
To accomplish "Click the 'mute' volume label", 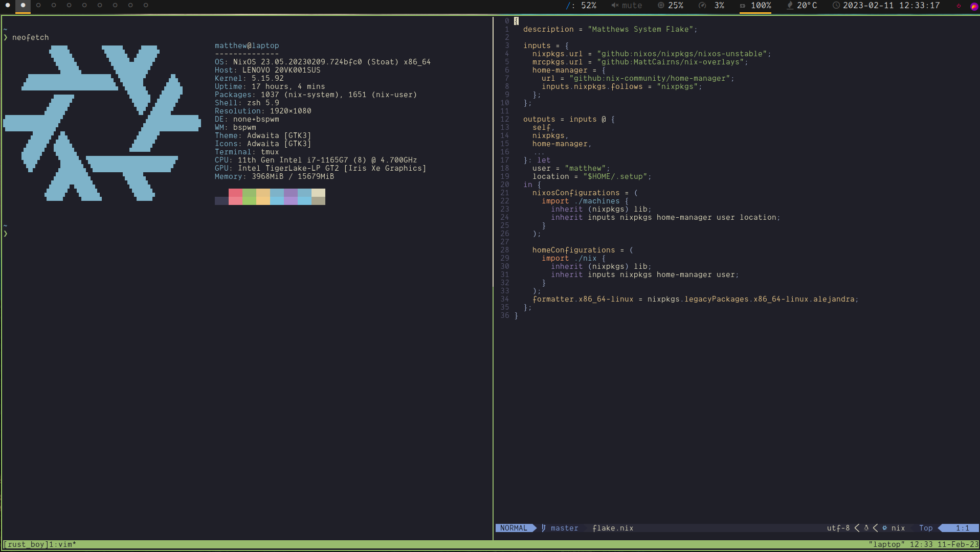I will coord(632,5).
